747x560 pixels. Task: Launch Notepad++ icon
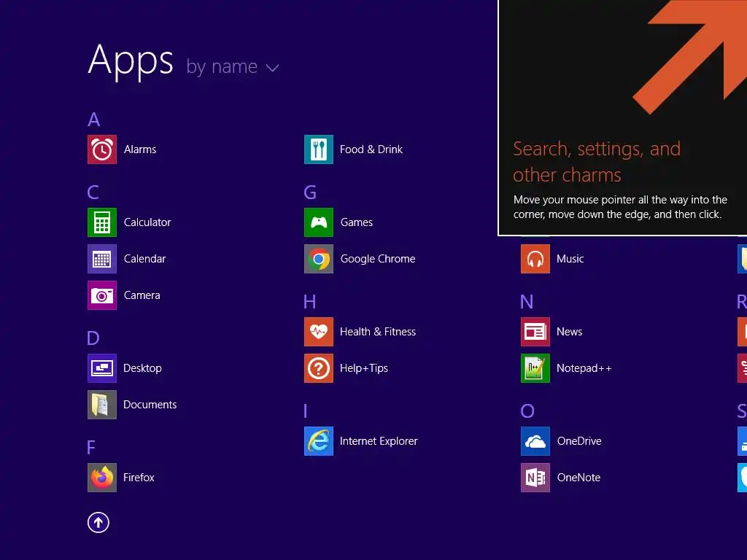tap(535, 368)
